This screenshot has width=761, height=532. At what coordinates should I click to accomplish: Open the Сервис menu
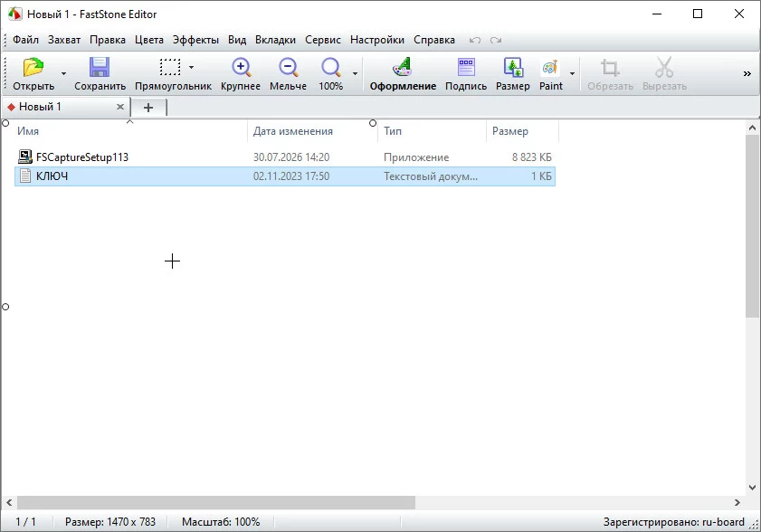click(x=323, y=40)
